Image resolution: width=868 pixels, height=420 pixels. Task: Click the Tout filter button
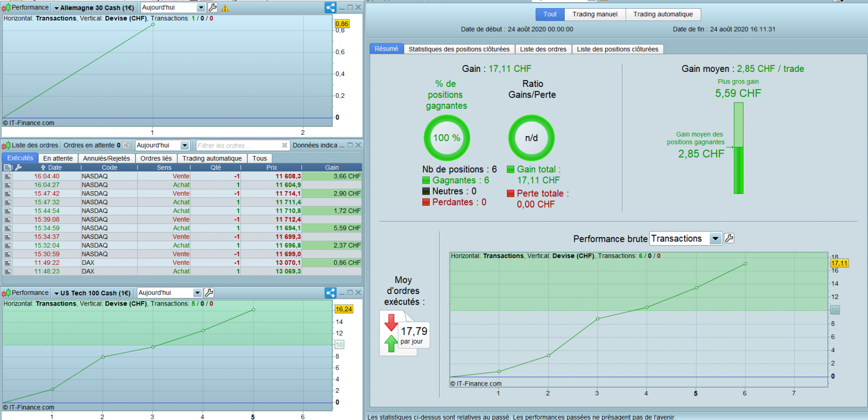click(550, 14)
